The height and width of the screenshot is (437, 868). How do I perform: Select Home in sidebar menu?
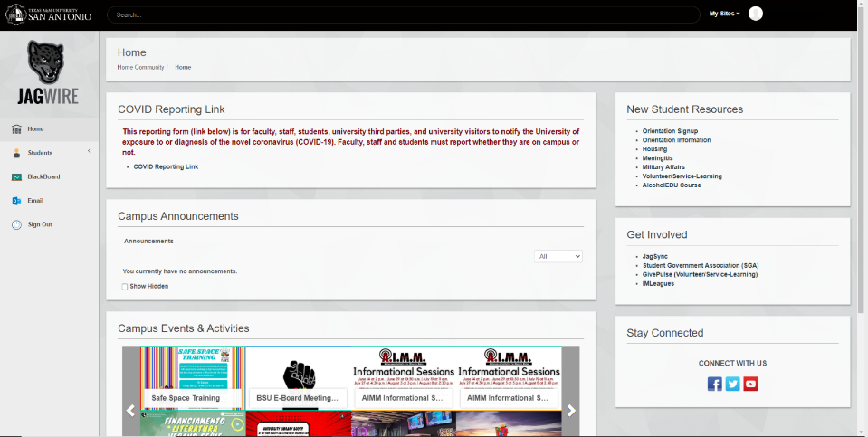tap(35, 128)
